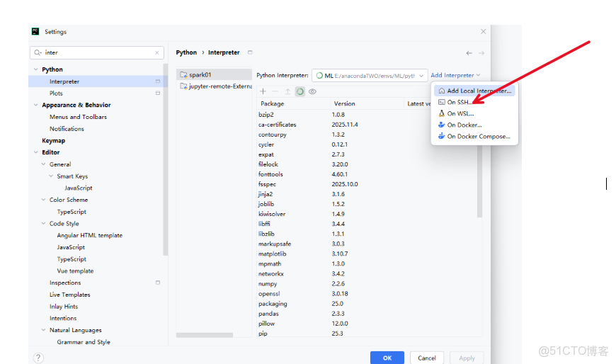The height and width of the screenshot is (364, 616).
Task: Select the spark01 project
Action: (214, 74)
